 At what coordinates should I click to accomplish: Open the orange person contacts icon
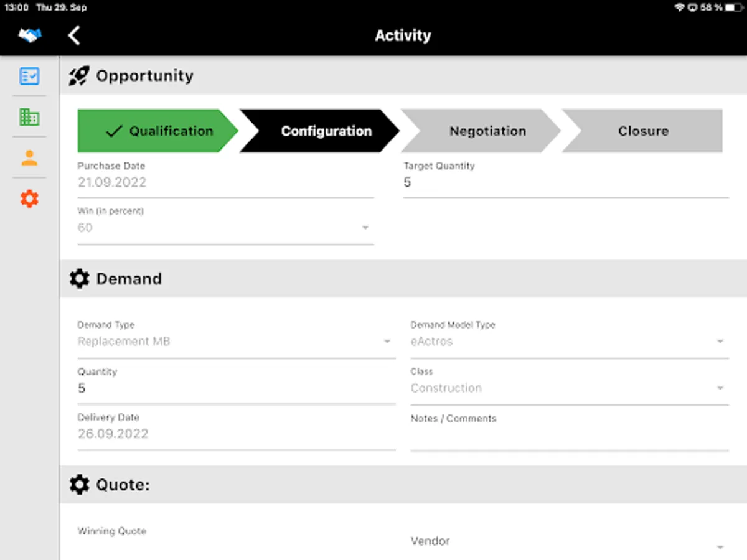coord(29,158)
